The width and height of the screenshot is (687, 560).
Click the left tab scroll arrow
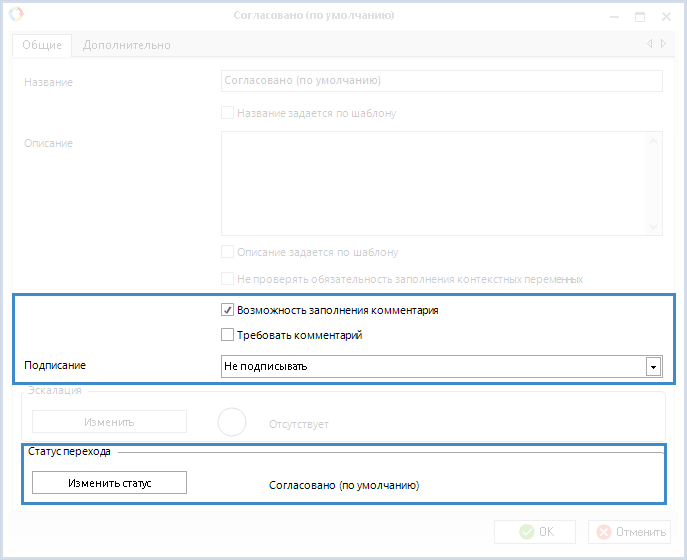[x=649, y=44]
